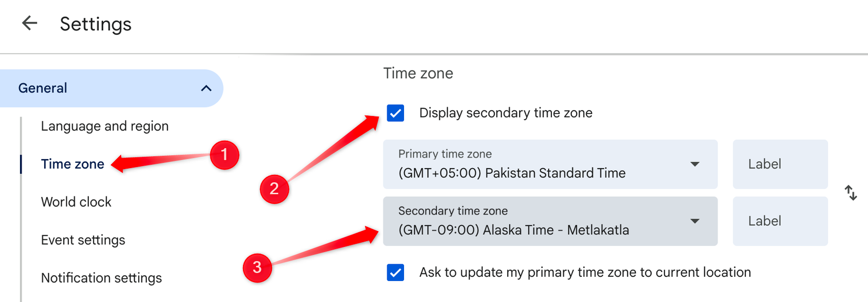Open Language and region settings

coord(105,126)
